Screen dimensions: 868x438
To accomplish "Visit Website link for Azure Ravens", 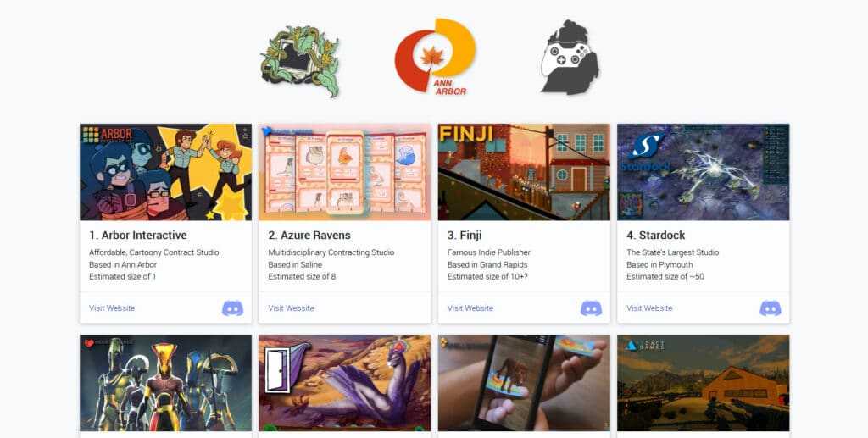I will [x=292, y=308].
